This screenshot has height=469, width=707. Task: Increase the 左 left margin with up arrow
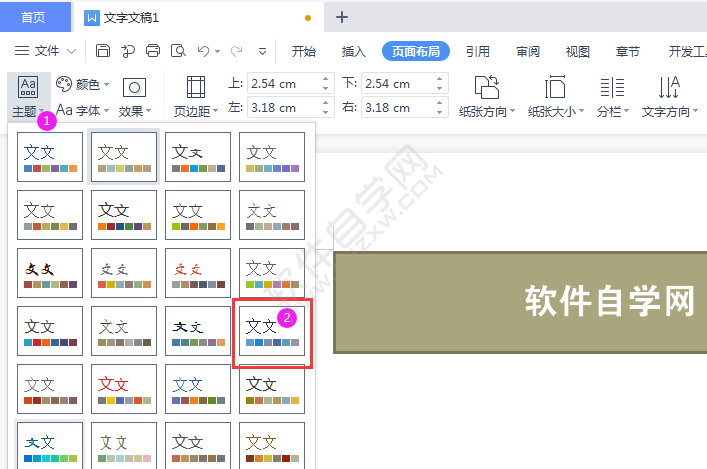click(326, 103)
